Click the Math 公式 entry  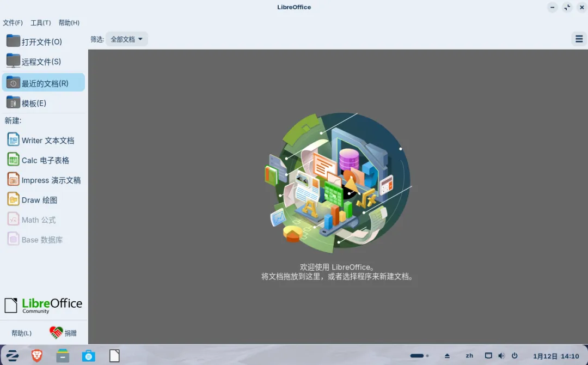pyautogui.click(x=44, y=220)
